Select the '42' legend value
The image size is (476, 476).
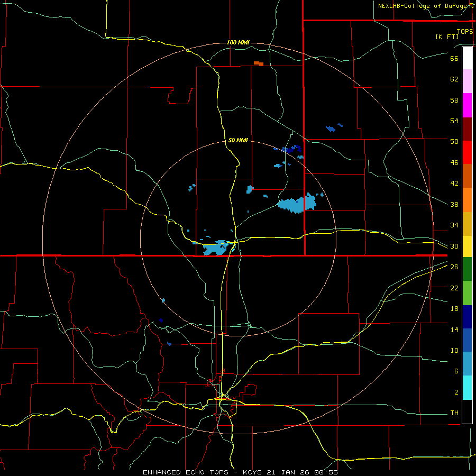[454, 184]
